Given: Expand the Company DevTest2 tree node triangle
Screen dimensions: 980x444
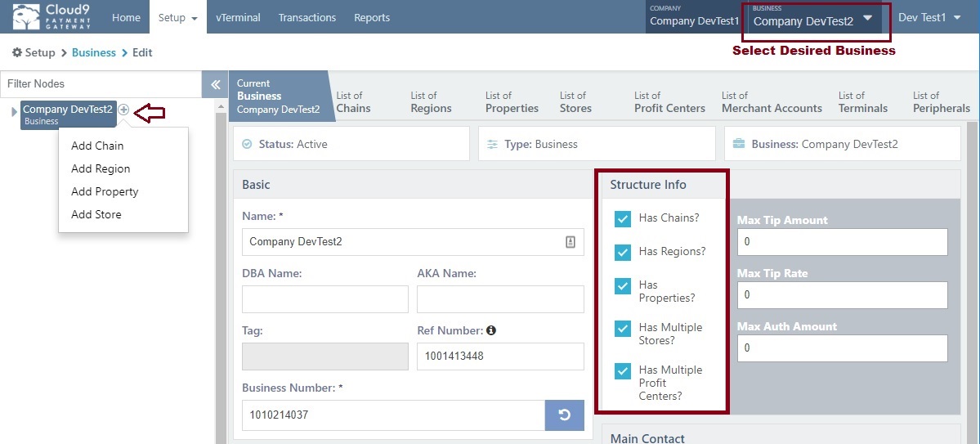Looking at the screenshot, I should pos(15,112).
